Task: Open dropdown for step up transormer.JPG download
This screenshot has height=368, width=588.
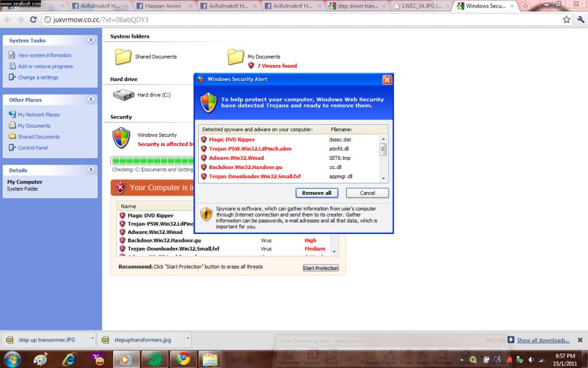Action: pyautogui.click(x=92, y=339)
